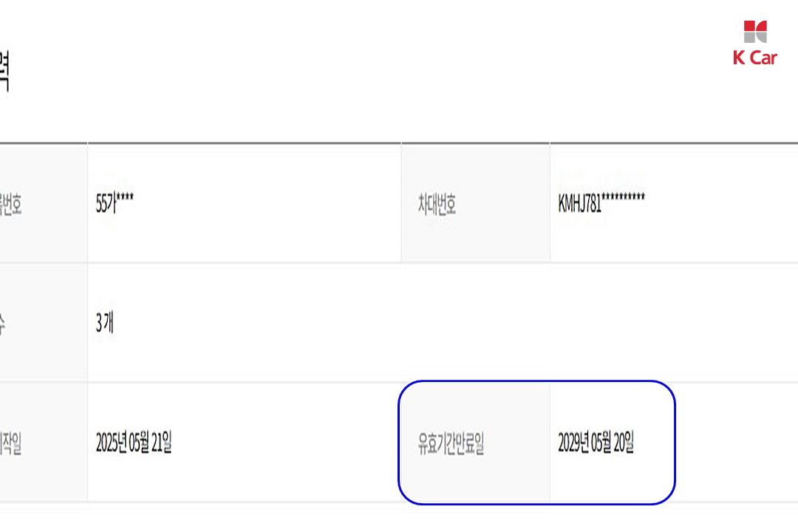Viewport: 798px width, 532px height.
Task: Click the red K Car logo symbol
Action: click(755, 32)
